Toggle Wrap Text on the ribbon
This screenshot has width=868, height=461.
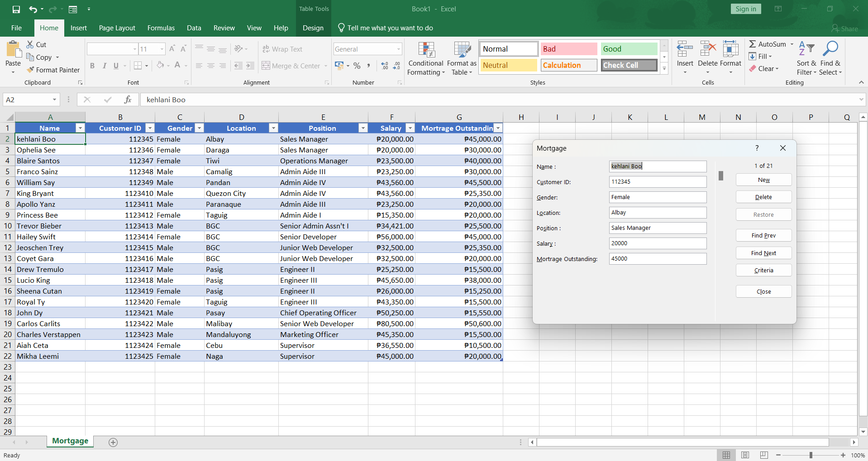(x=282, y=49)
